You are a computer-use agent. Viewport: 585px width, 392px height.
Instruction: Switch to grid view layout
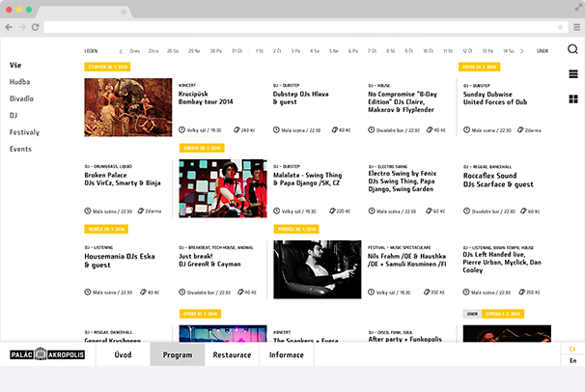(572, 98)
